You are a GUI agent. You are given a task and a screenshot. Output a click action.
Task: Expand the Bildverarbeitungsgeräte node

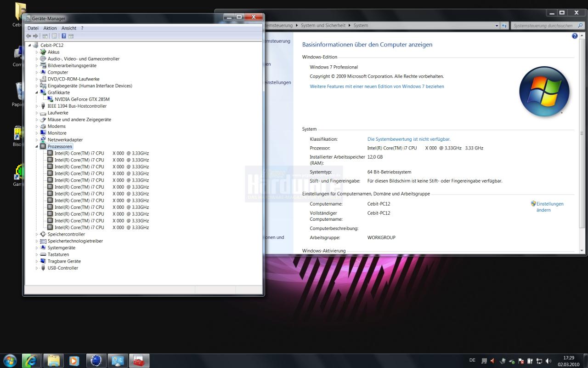[x=37, y=66]
